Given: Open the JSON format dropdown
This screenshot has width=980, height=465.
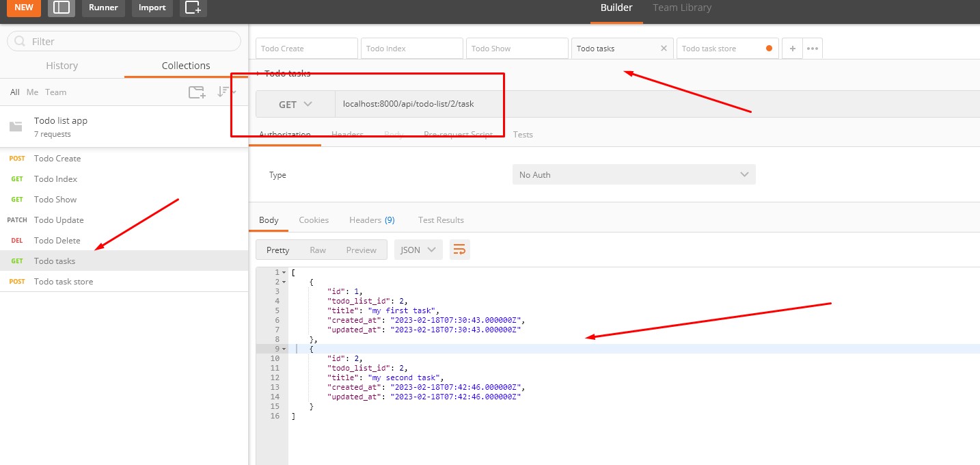Looking at the screenshot, I should 418,250.
